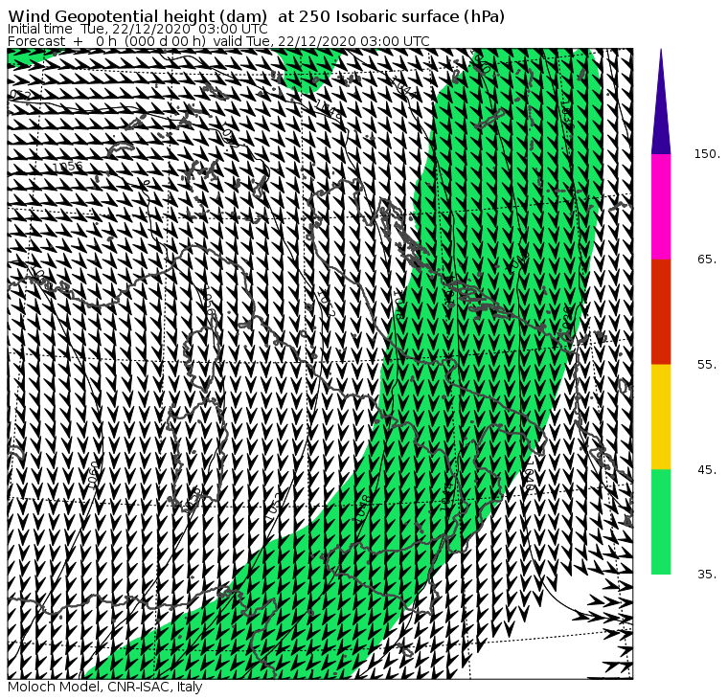
Task: Click the 'Forecast + 0 h' validity line
Action: click(x=218, y=41)
